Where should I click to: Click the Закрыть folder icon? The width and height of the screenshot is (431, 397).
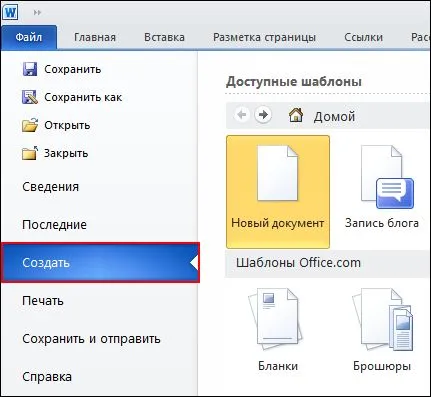coord(30,153)
